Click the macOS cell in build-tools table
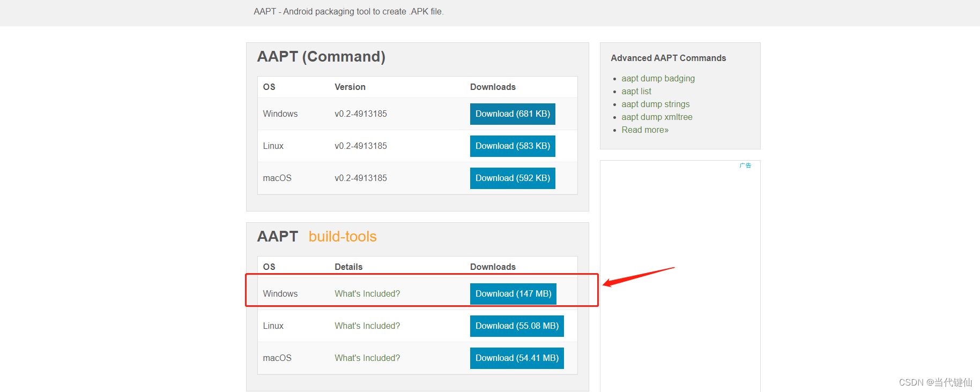The image size is (980, 392). click(277, 358)
